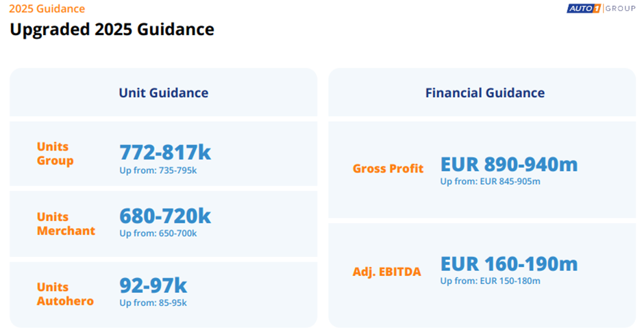Click the EUR 890-940m figure
Viewport: 644px width, 330px height.
click(508, 164)
